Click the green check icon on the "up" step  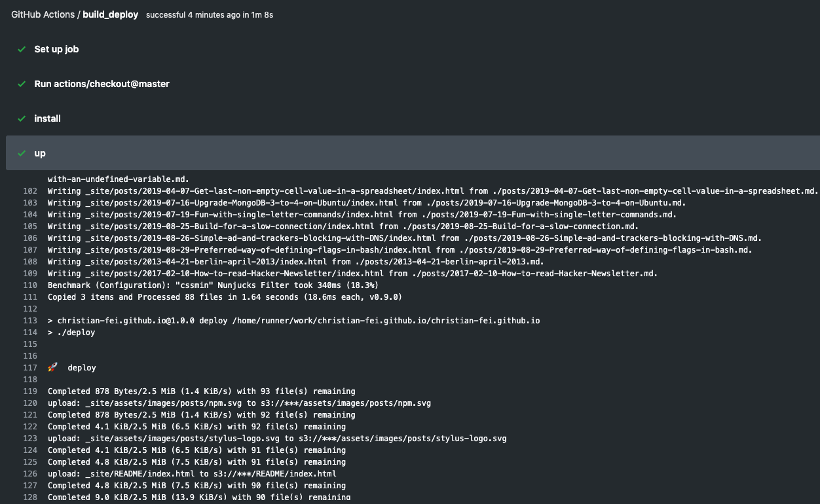point(22,153)
